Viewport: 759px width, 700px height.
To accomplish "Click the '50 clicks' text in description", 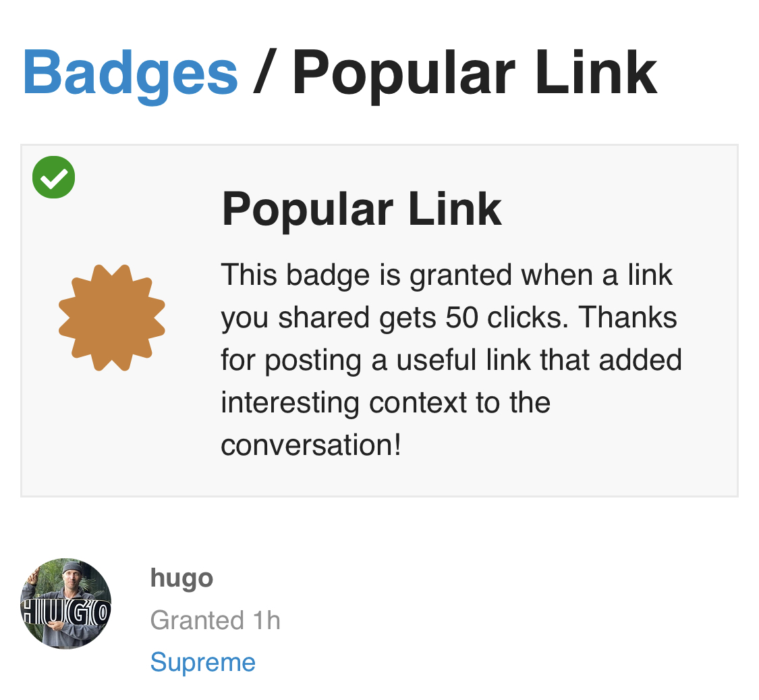I will pyautogui.click(x=504, y=318).
